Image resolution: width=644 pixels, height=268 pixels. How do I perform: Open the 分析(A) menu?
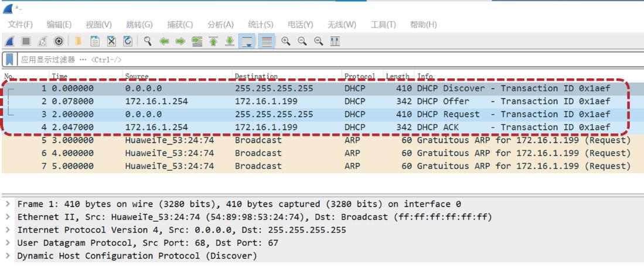[220, 25]
